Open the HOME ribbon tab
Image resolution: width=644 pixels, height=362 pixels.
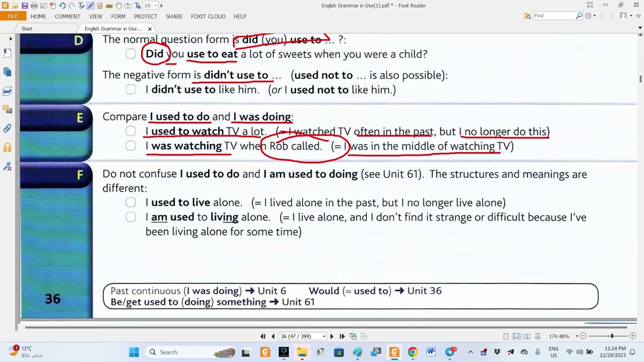[38, 16]
